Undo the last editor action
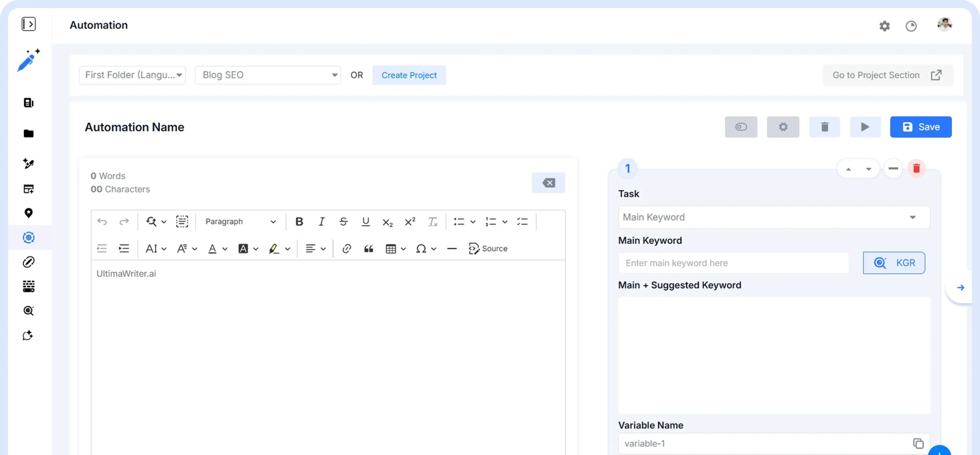980x455 pixels. pyautogui.click(x=102, y=222)
